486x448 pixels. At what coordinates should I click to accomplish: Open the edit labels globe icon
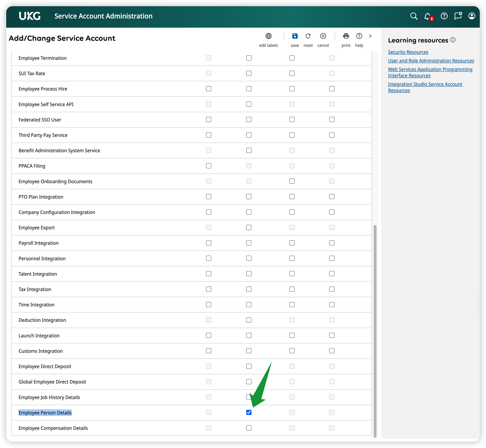(268, 36)
